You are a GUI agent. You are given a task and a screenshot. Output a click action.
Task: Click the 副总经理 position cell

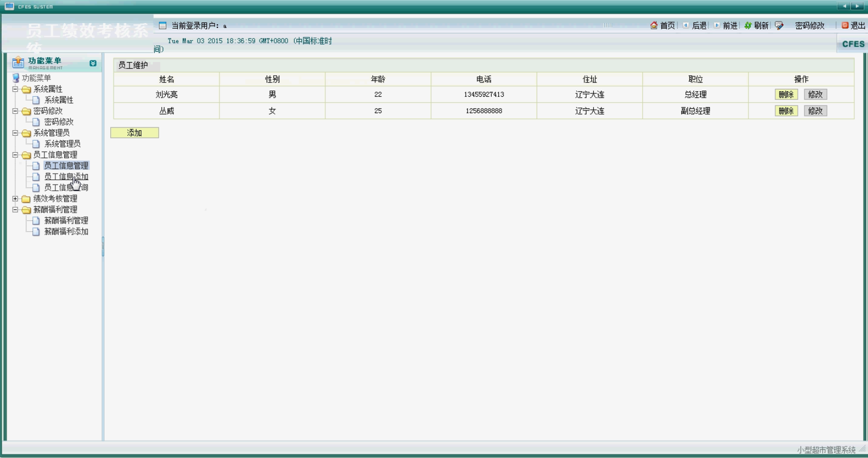[x=696, y=111]
